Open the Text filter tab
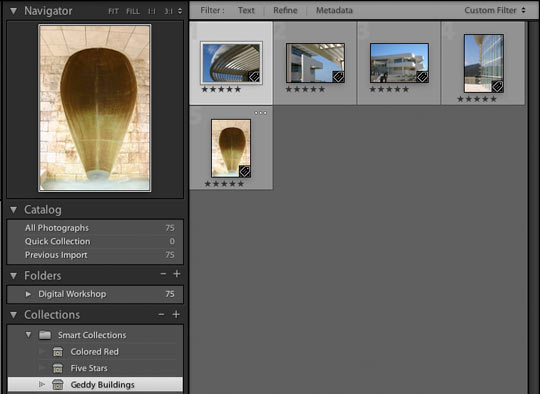Image resolution: width=540 pixels, height=394 pixels. coord(246,10)
